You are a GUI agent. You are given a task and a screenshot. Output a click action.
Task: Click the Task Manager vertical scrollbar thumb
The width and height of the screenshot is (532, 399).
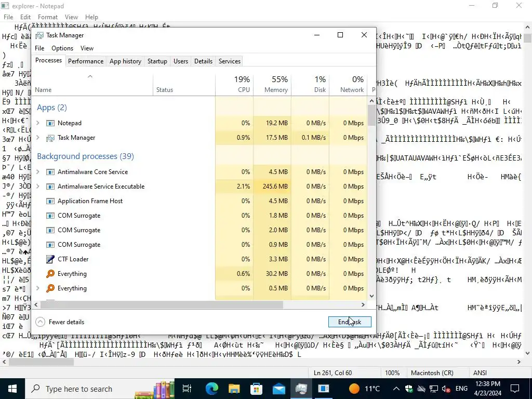click(x=371, y=115)
